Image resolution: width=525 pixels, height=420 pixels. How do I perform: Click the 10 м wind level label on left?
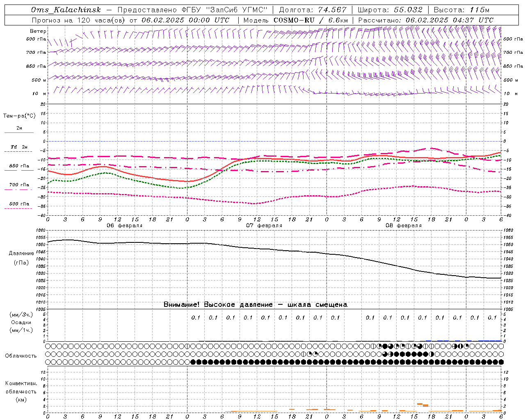[39, 94]
